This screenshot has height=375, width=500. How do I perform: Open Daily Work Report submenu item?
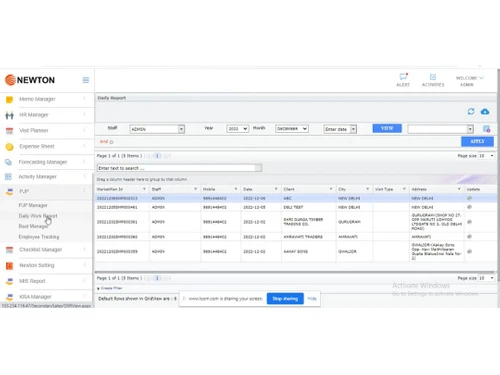click(x=38, y=216)
